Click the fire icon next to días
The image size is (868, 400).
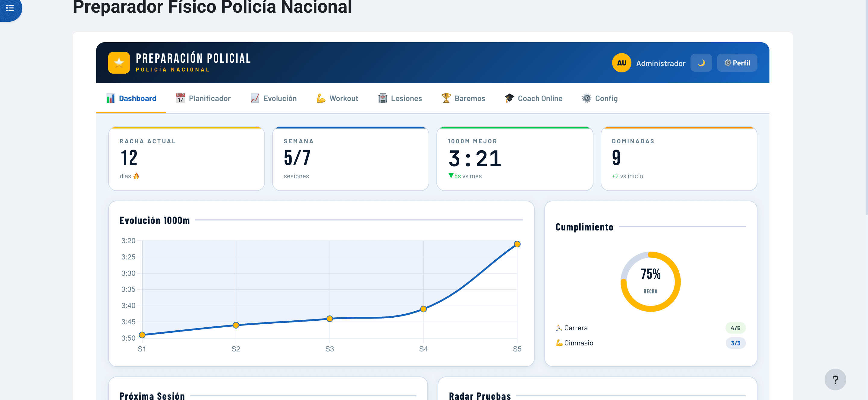(136, 176)
